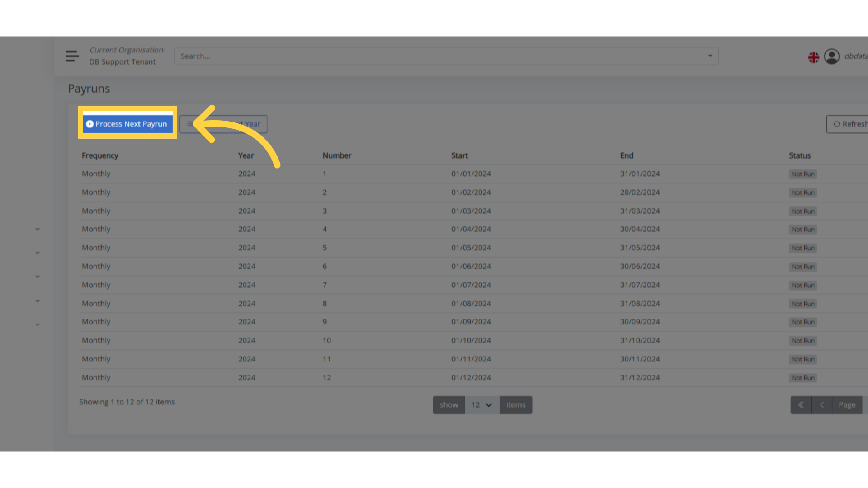This screenshot has width=868, height=488.
Task: Open the search bar dropdown arrow
Action: (x=709, y=56)
